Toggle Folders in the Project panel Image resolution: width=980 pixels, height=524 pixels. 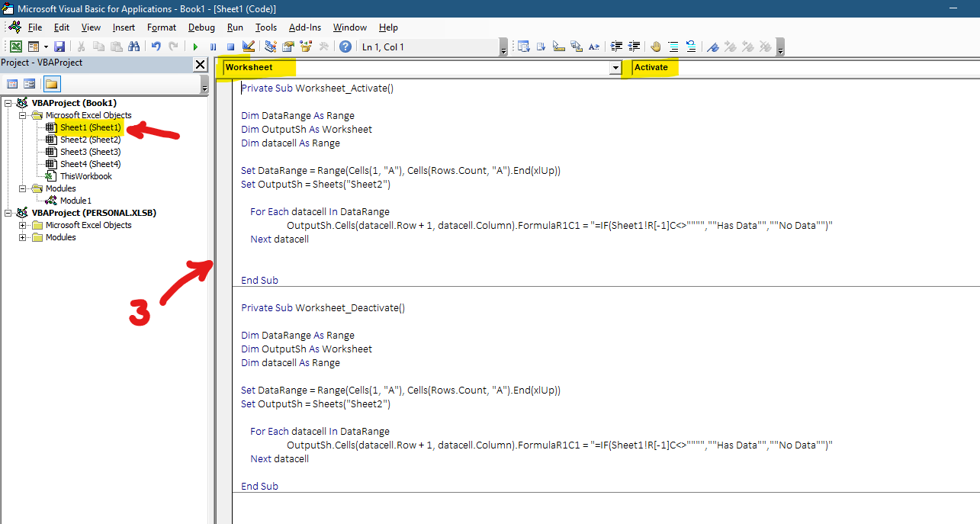pos(51,84)
